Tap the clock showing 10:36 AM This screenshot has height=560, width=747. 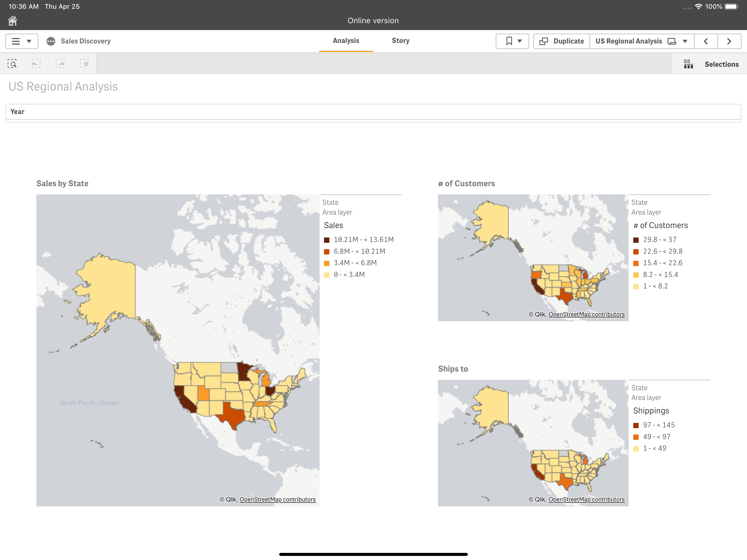[24, 6]
